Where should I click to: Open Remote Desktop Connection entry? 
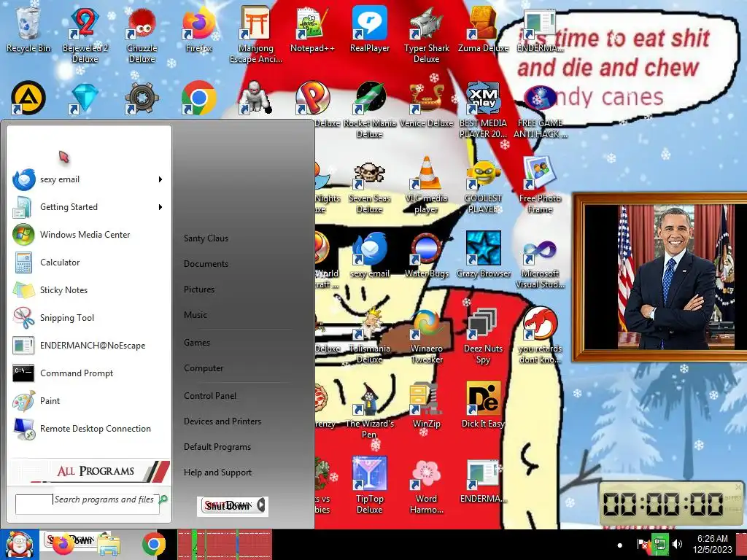[88, 429]
